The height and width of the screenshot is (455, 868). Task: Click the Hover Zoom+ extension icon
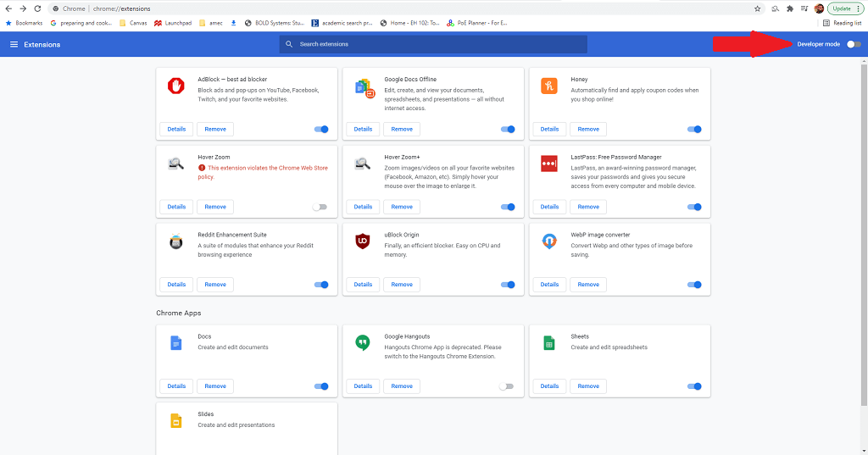coord(363,164)
